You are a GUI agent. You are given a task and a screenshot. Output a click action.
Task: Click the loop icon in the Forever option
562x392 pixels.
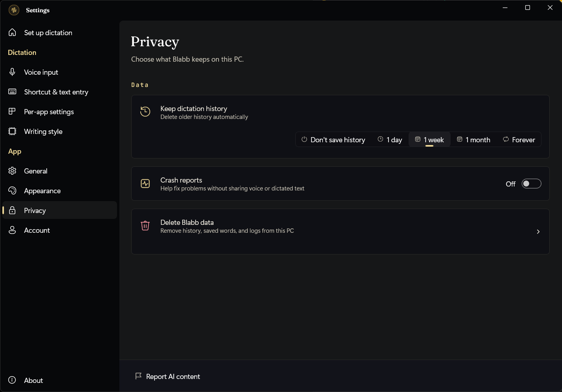[506, 139]
